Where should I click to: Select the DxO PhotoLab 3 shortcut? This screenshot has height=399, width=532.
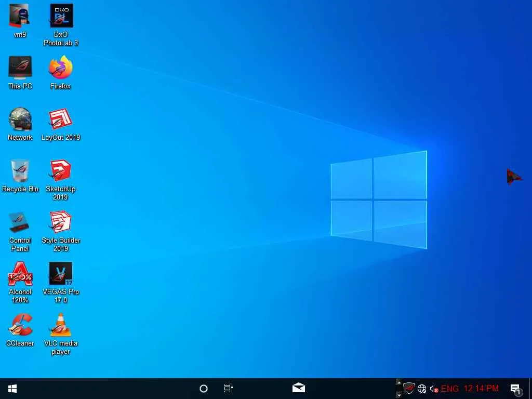click(x=61, y=25)
